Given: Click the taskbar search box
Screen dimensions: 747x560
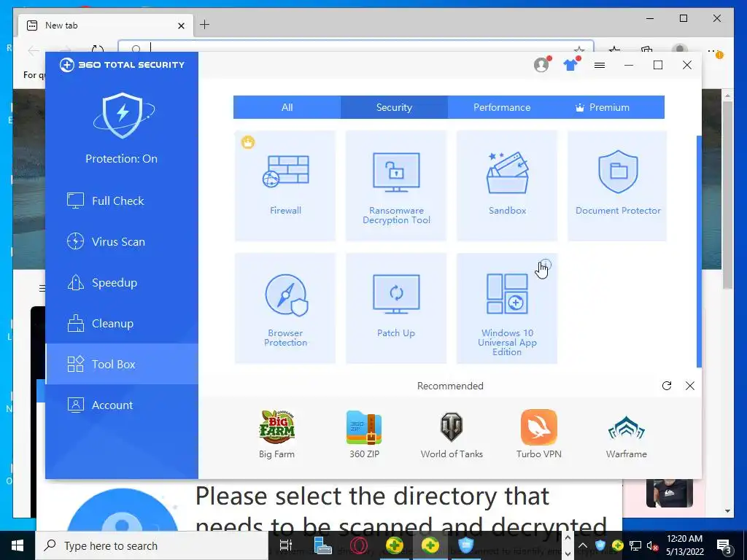Looking at the screenshot, I should coord(152,545).
